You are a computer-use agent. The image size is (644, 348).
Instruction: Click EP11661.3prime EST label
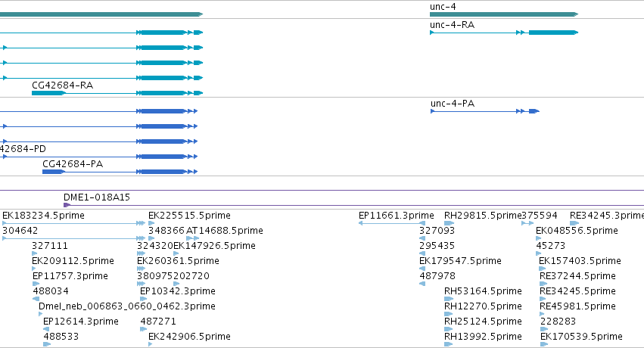point(397,216)
